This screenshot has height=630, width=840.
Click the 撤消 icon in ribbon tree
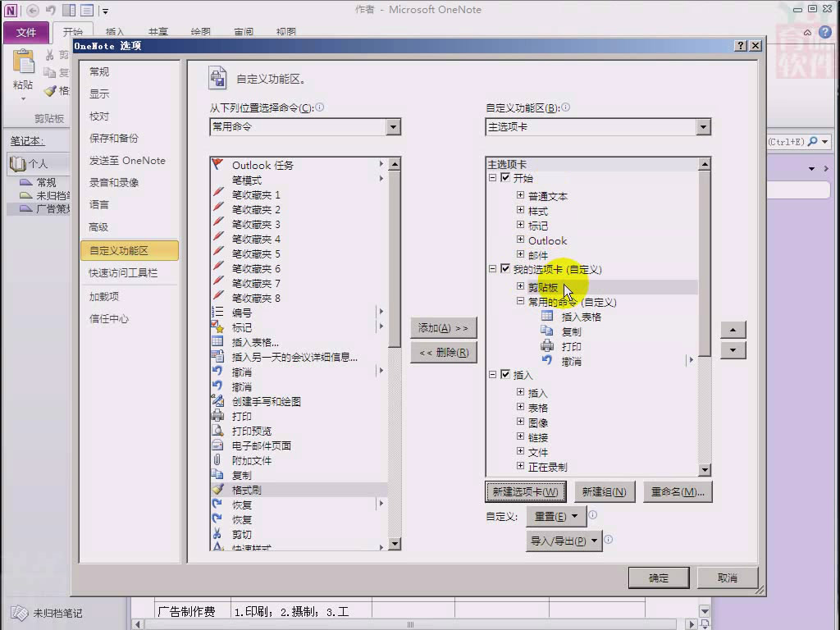tap(547, 361)
